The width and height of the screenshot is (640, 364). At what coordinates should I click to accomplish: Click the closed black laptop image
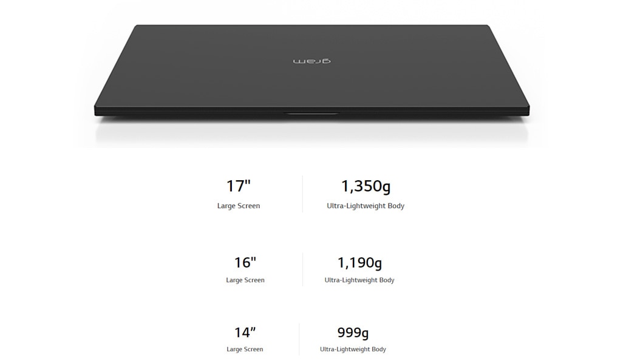click(x=312, y=72)
